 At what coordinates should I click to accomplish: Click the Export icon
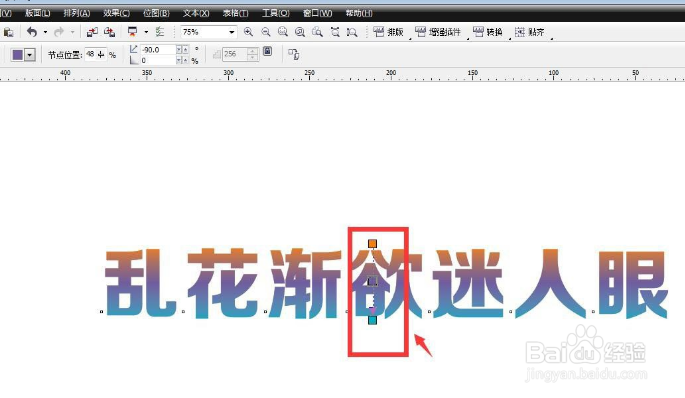[109, 32]
